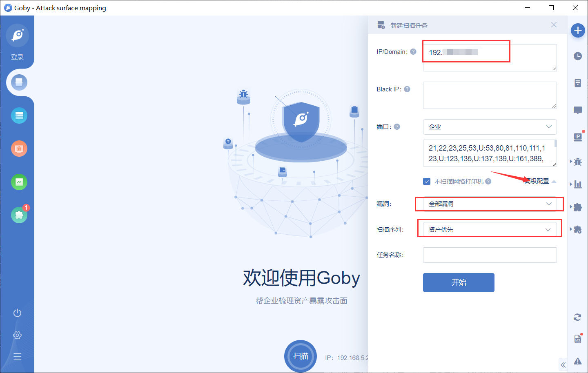The image size is (588, 373).
Task: Expand arrow beside the bug icon
Action: coord(571,162)
